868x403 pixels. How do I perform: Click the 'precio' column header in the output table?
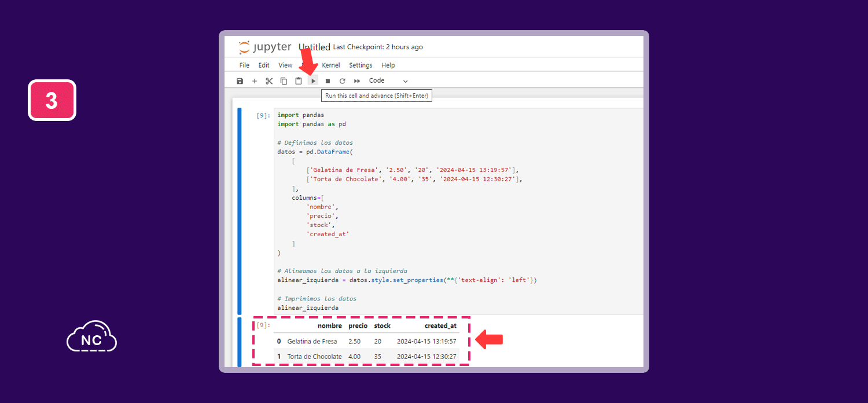click(358, 326)
